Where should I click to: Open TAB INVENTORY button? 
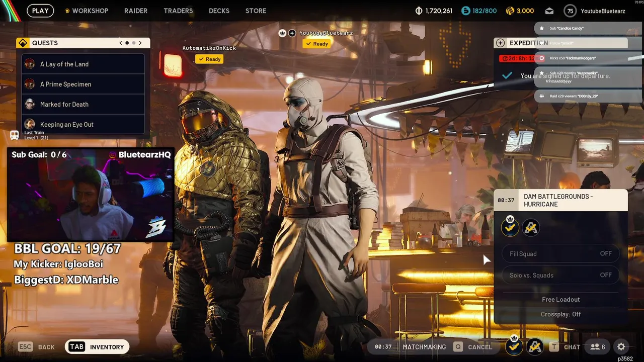[x=97, y=347]
